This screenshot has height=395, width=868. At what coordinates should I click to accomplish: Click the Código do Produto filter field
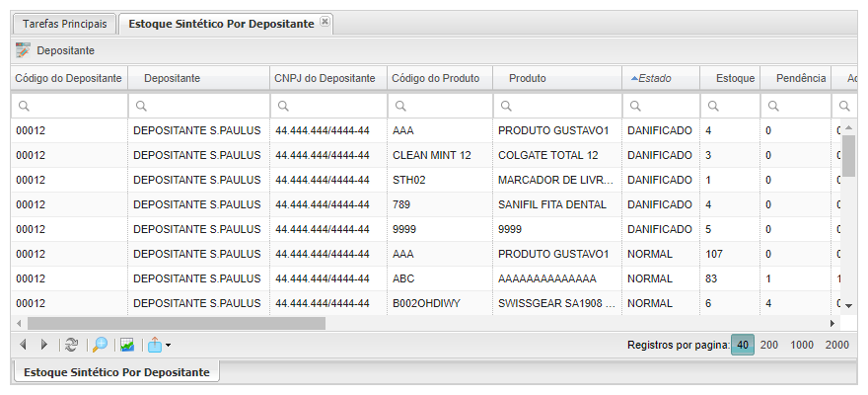pyautogui.click(x=446, y=105)
